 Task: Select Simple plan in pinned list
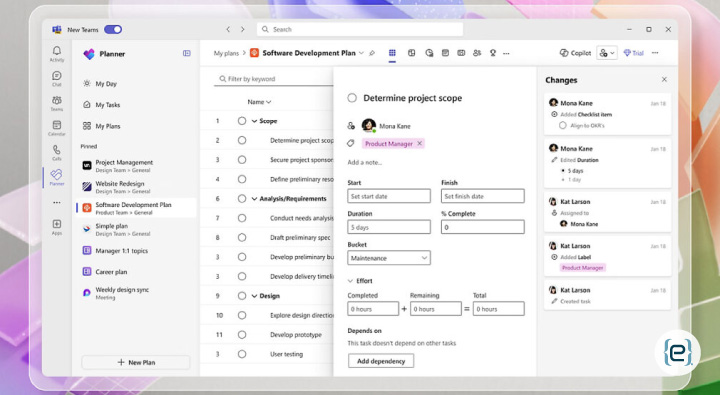136,229
